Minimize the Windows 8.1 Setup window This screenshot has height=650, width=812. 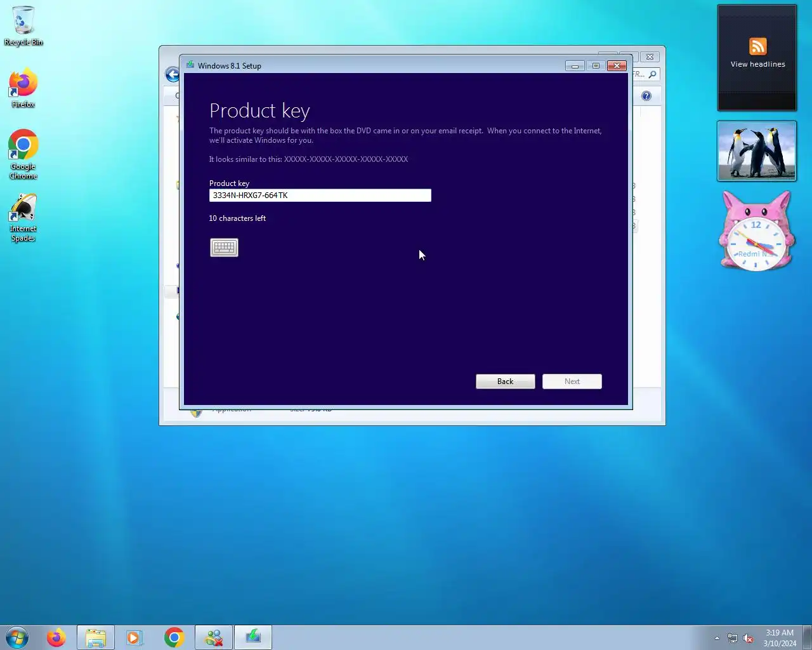click(575, 65)
